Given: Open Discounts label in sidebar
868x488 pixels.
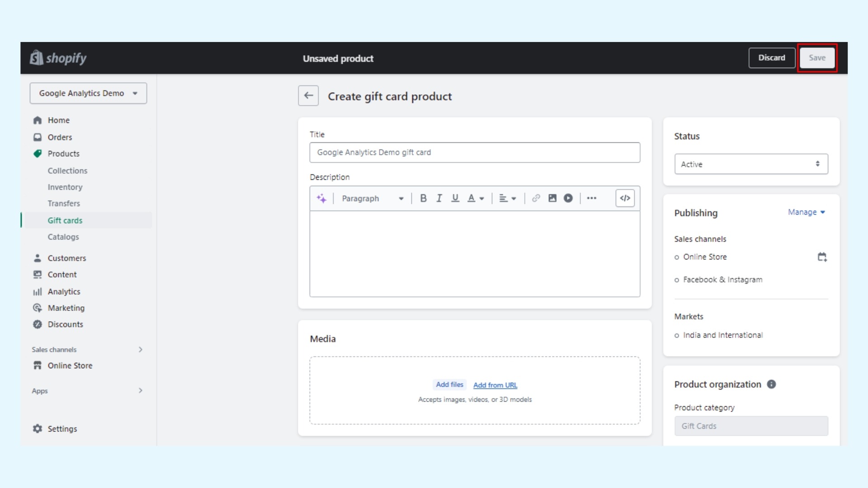Looking at the screenshot, I should click(66, 324).
